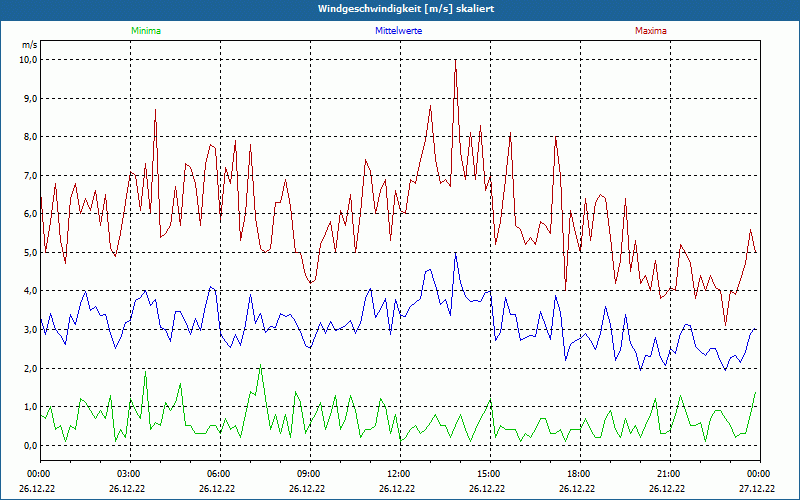Click the 3,0 y-axis value
This screenshot has width=800, height=500.
click(x=31, y=330)
